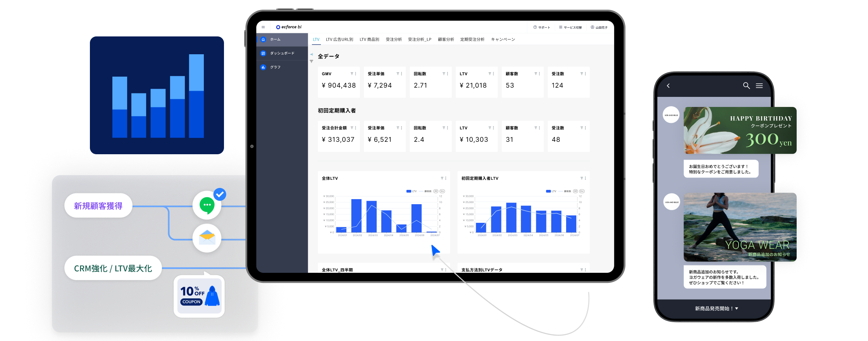Open the 山田花子 user account

click(599, 27)
